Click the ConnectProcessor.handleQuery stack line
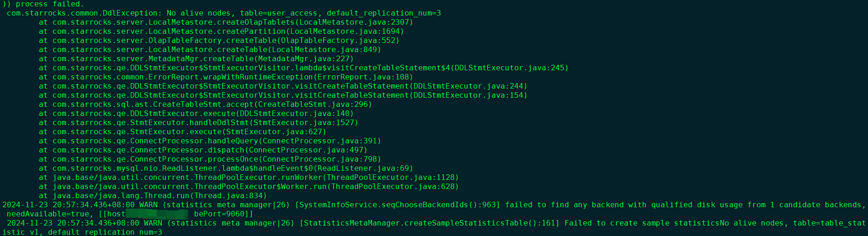This screenshot has height=236, width=868. (x=210, y=141)
